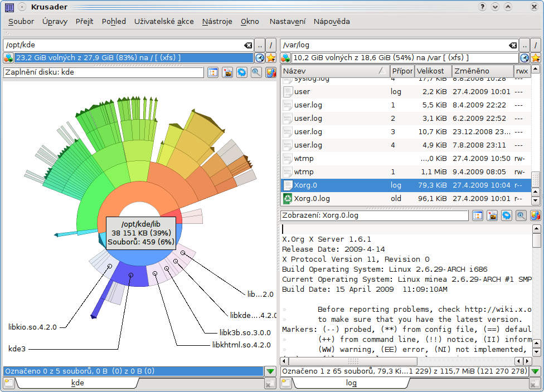Go to parent directory in right panel
Screen dimensions: 544x392
point(524,45)
